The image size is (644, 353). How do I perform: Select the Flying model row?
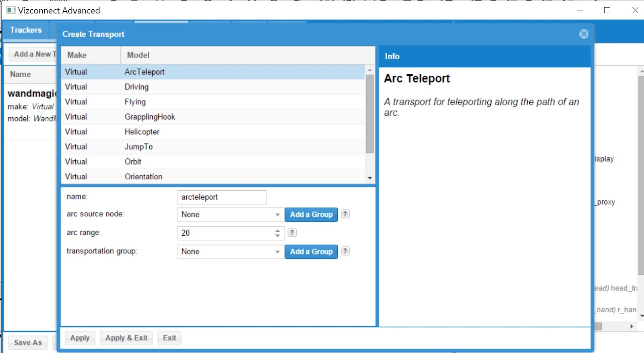pyautogui.click(x=213, y=102)
